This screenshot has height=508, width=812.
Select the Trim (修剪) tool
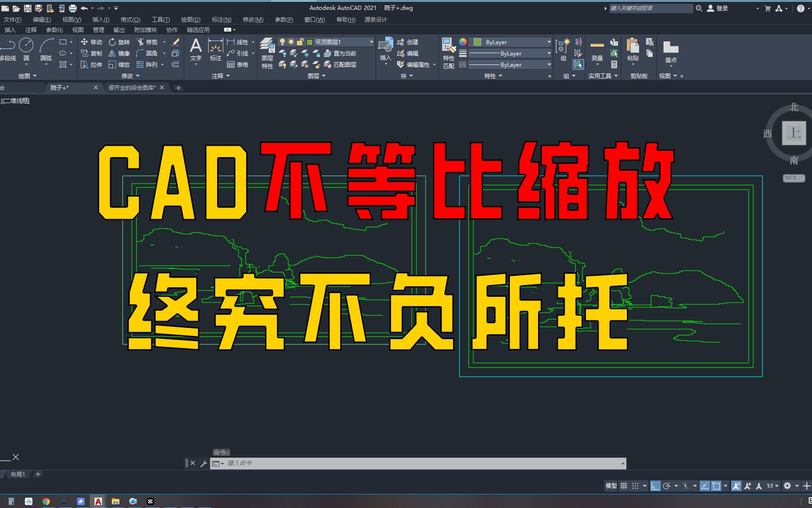tap(148, 41)
